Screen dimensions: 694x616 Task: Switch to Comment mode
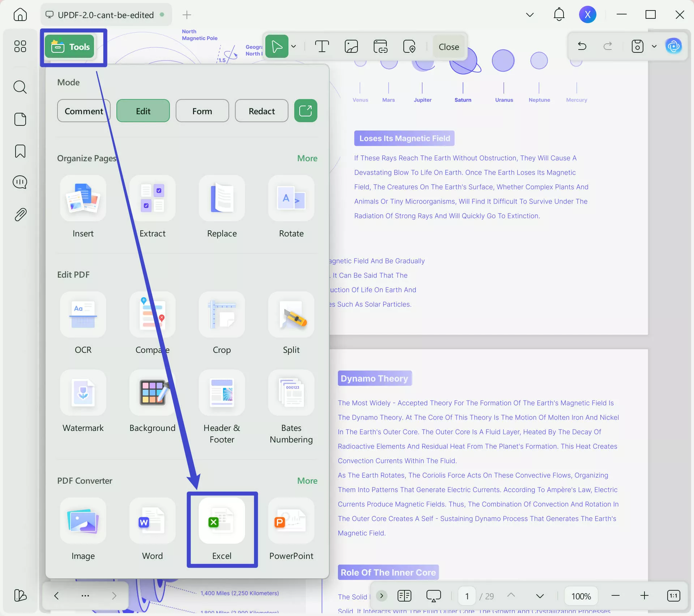point(83,111)
